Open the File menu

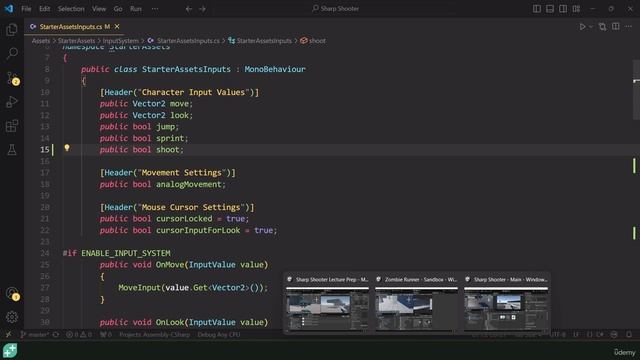click(x=26, y=9)
